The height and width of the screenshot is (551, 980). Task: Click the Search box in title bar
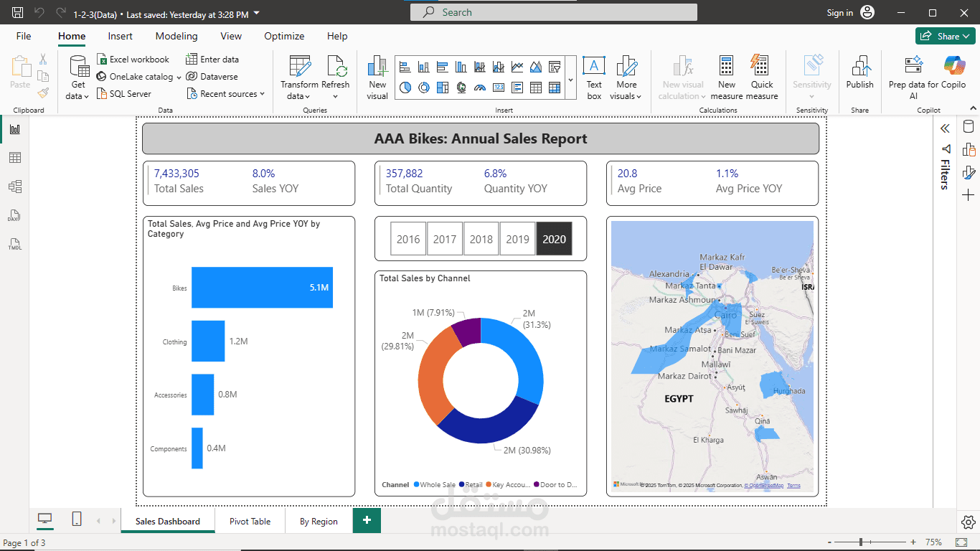[554, 12]
